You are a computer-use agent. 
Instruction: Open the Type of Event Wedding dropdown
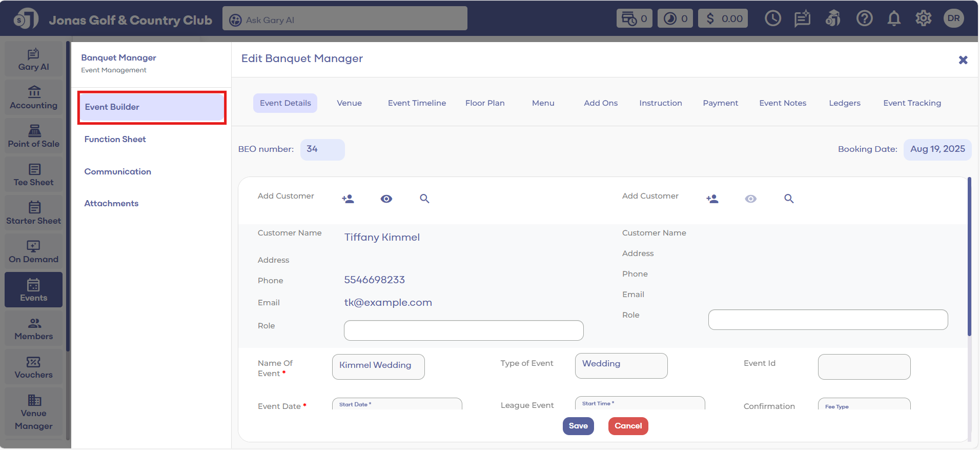pyautogui.click(x=621, y=365)
